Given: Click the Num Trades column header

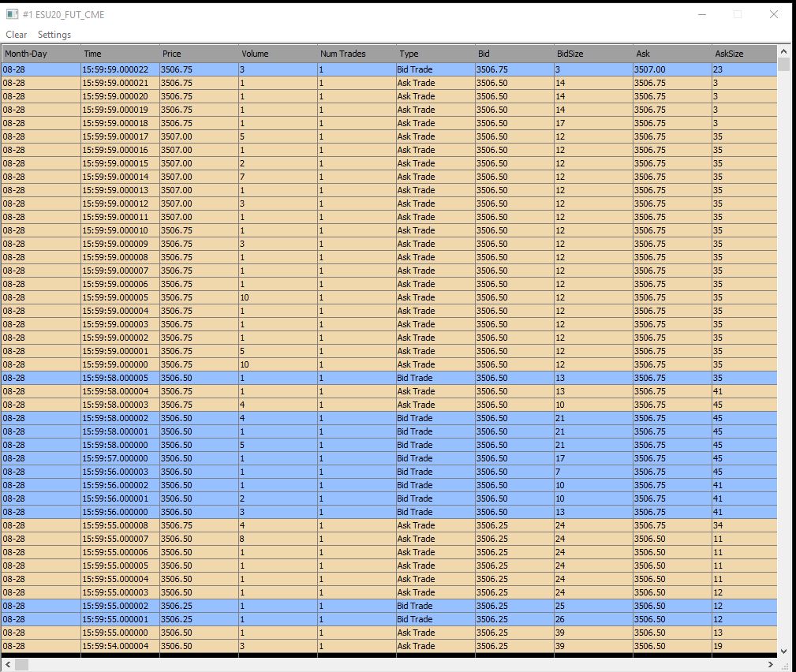Looking at the screenshot, I should click(357, 54).
